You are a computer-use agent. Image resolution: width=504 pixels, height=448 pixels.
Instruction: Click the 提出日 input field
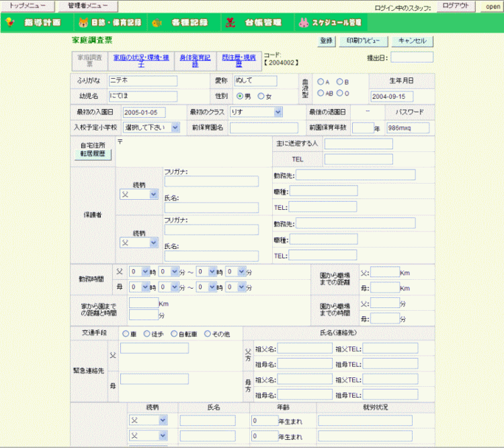[412, 58]
